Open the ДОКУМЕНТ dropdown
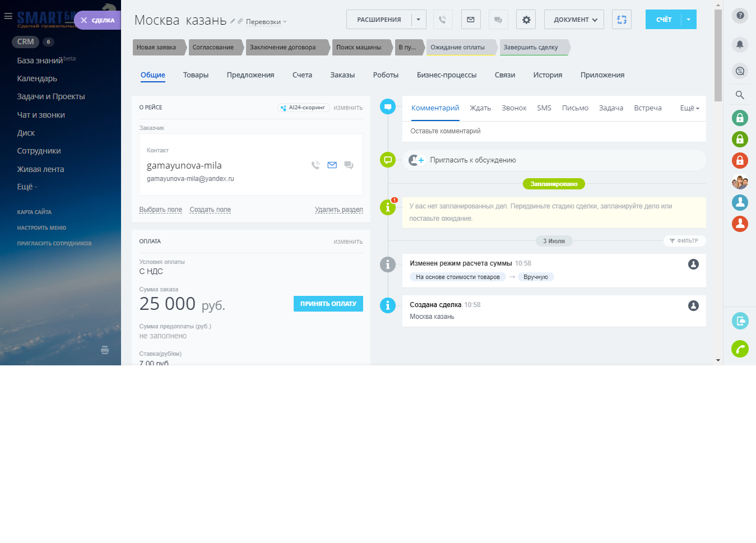This screenshot has height=543, width=756. (x=574, y=20)
